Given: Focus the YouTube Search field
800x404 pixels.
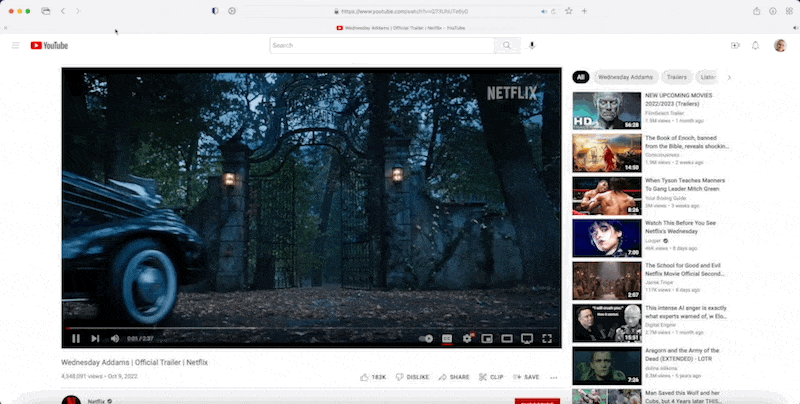Looking at the screenshot, I should (382, 45).
